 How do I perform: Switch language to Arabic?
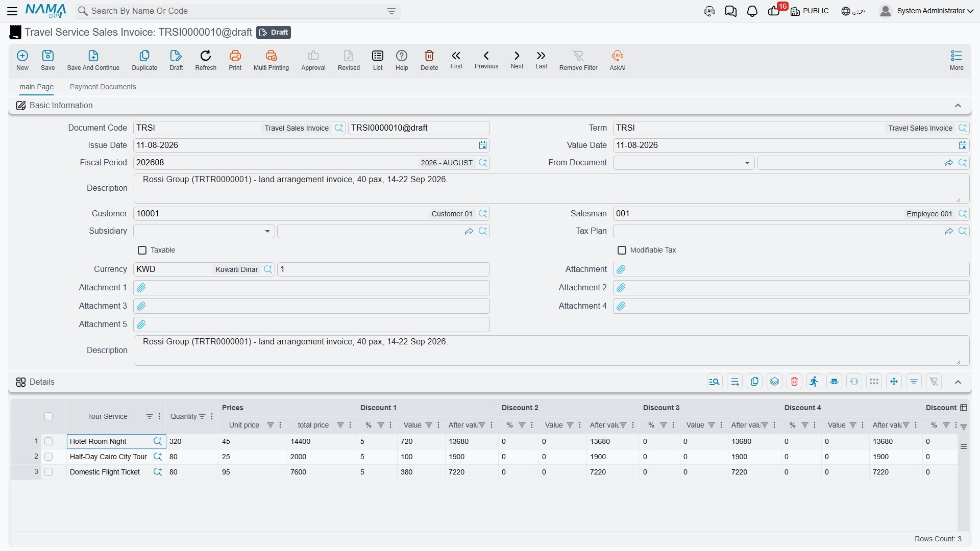tap(853, 11)
